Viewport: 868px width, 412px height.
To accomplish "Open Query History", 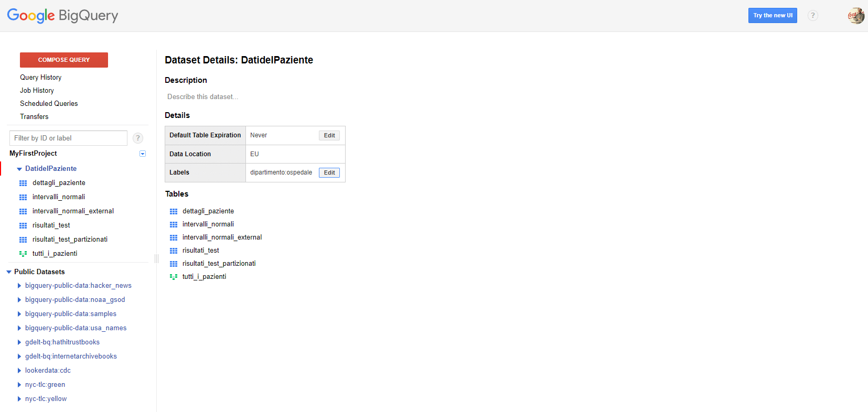I will tap(41, 77).
